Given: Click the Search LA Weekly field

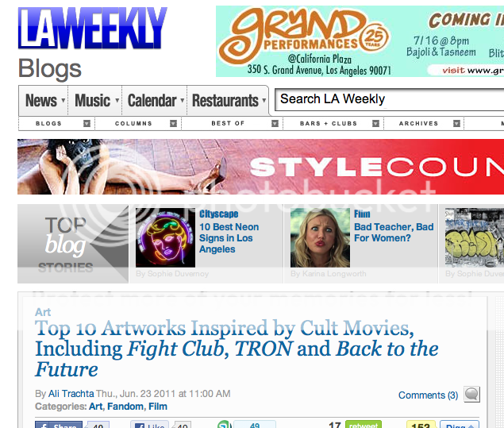Looking at the screenshot, I should (x=389, y=100).
